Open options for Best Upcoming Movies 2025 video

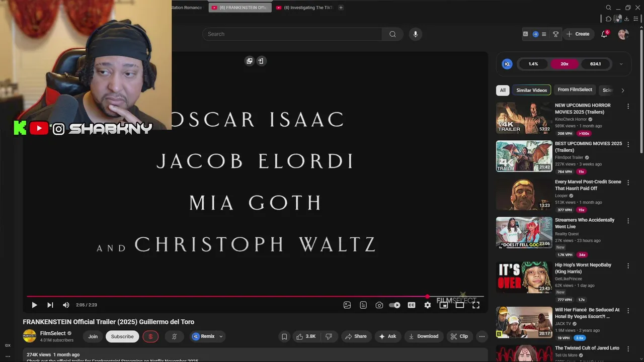pyautogui.click(x=628, y=144)
